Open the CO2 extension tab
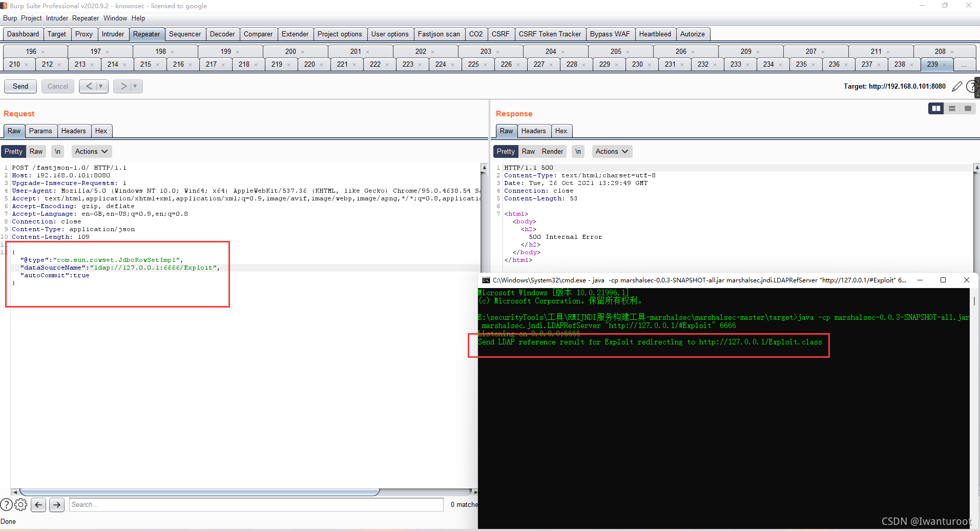Image resolution: width=980 pixels, height=531 pixels. point(476,34)
